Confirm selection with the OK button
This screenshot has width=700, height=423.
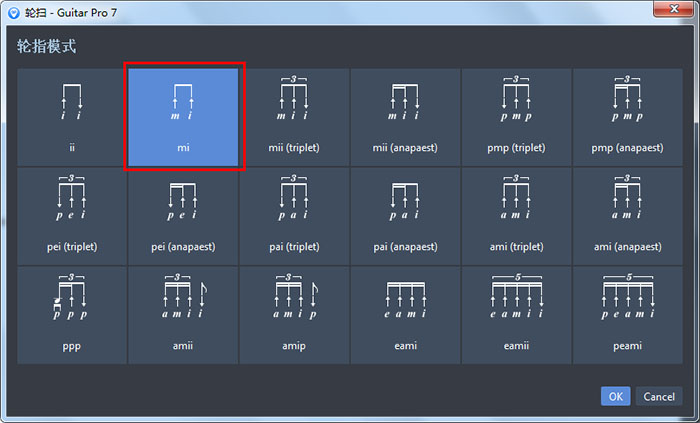point(615,396)
